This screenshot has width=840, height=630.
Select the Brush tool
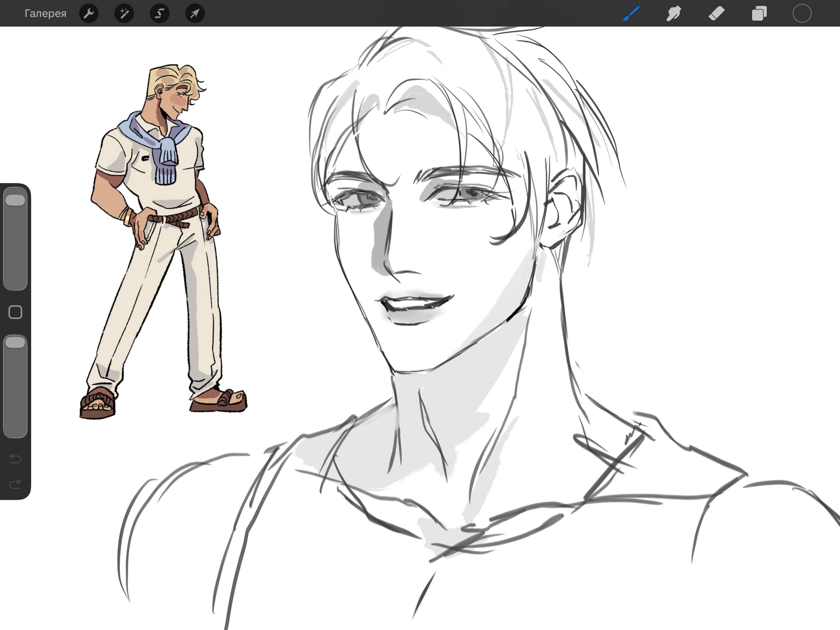(x=632, y=14)
